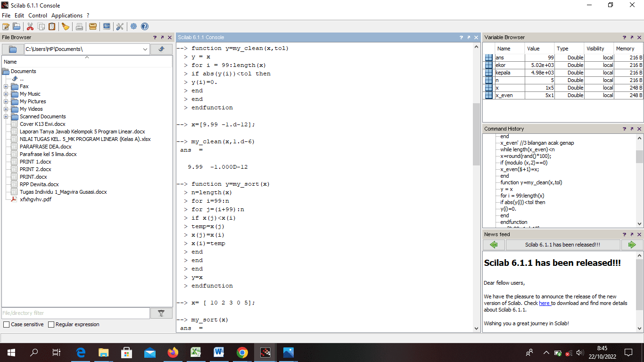Click the select directory folder button

pyautogui.click(x=13, y=49)
